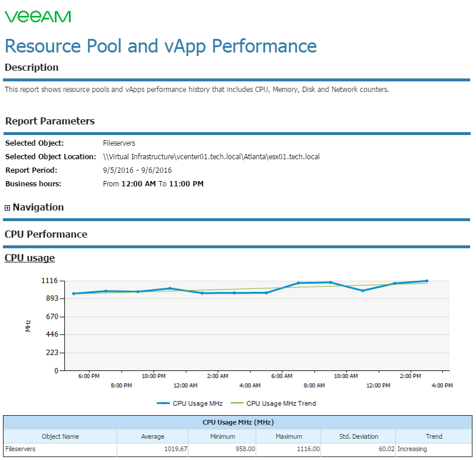Click the average value 1019.67

click(176, 449)
